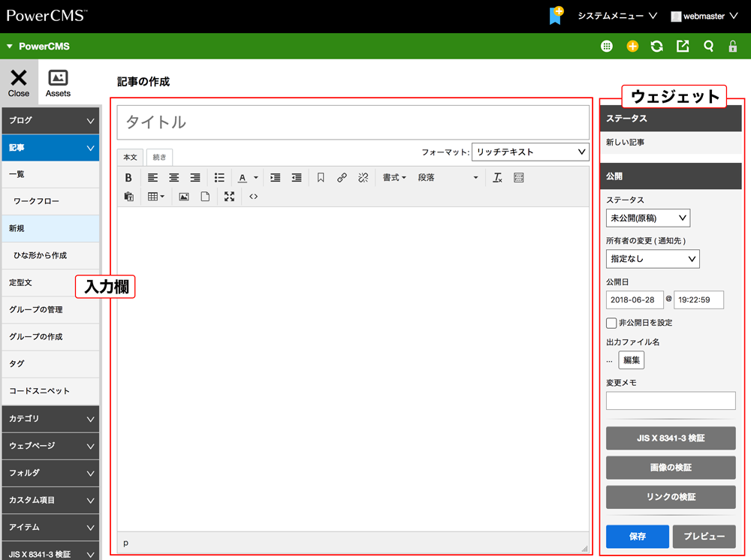The image size is (751, 560).
Task: Click the rebuild/refresh icon in the green bar
Action: 657,46
